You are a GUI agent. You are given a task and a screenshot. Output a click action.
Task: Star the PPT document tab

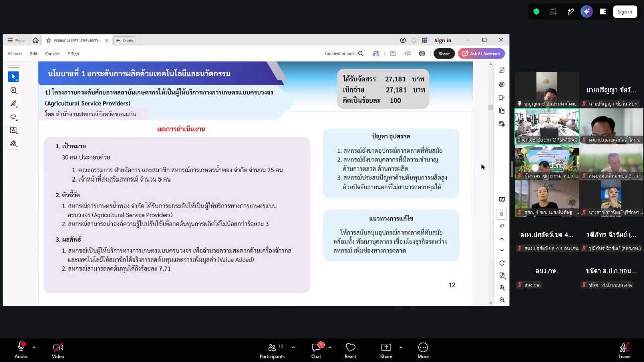49,40
